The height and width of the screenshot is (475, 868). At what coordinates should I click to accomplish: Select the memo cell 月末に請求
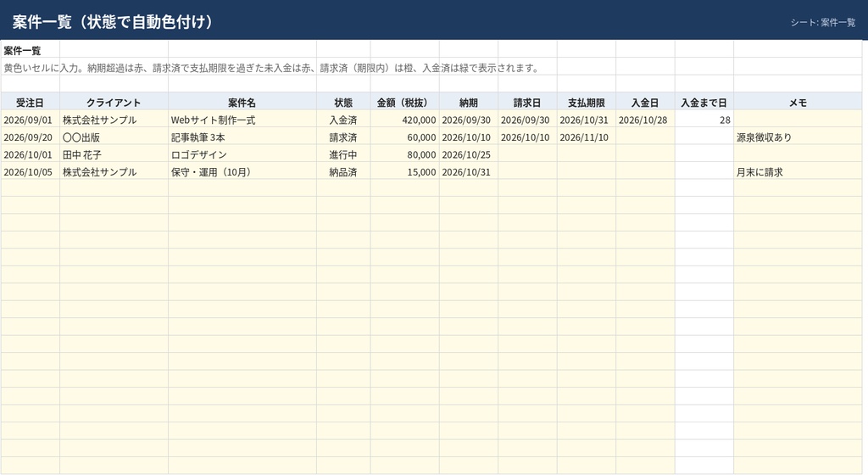pyautogui.click(x=798, y=172)
